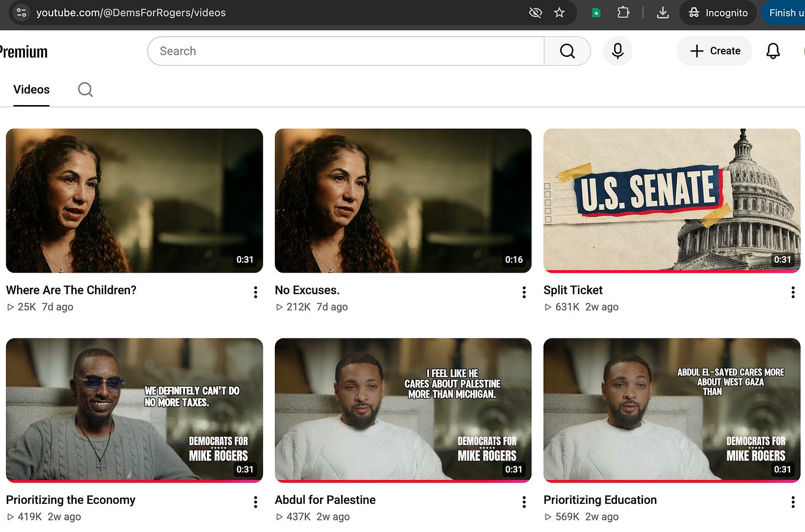Image resolution: width=805 pixels, height=532 pixels.
Task: Start voice search with the microphone icon
Action: coord(618,51)
